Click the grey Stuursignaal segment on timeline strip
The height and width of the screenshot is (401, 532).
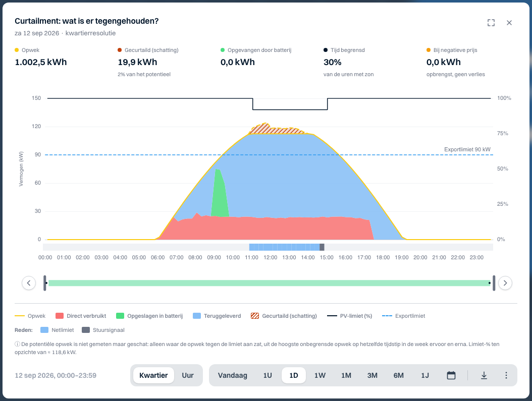tap(322, 247)
